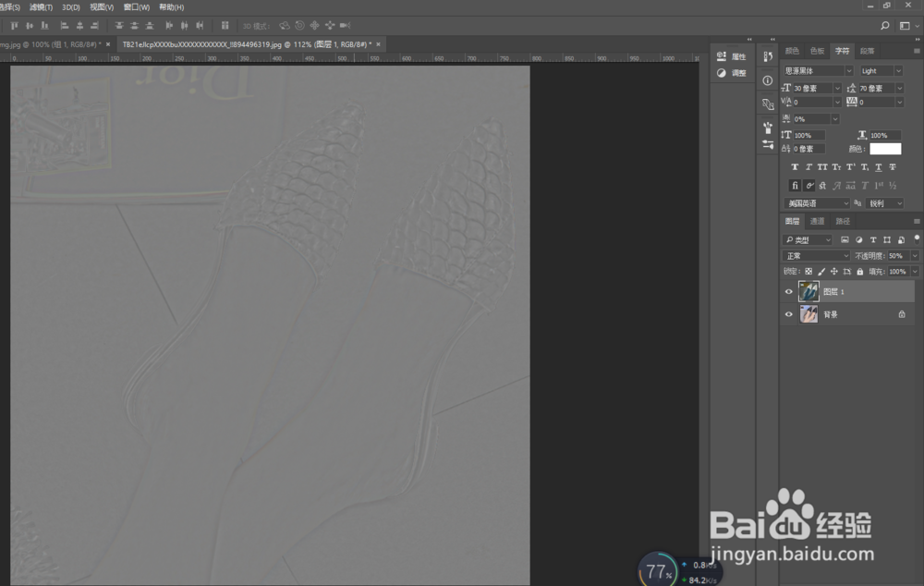Open the Clone Source panel icon
Screen dimensions: 924x586
point(768,104)
